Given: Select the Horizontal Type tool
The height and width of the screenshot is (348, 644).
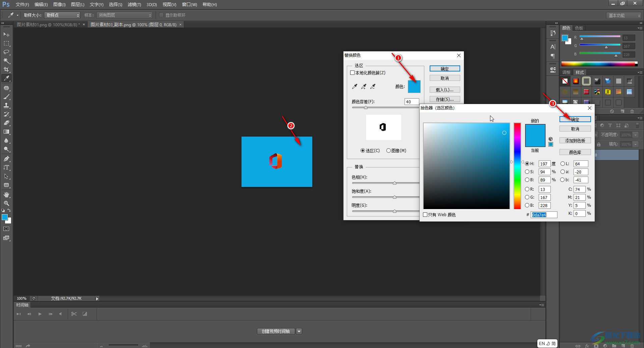Looking at the screenshot, I should (x=6, y=167).
